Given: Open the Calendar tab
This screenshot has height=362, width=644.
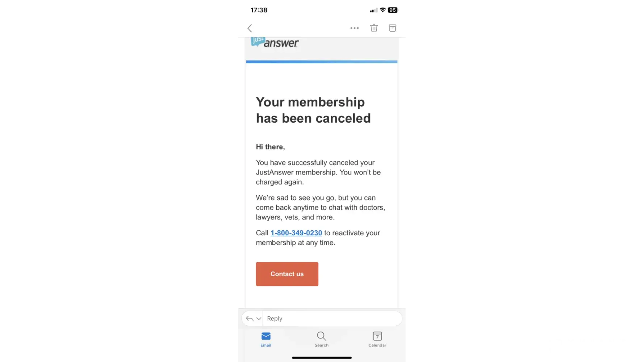Looking at the screenshot, I should pyautogui.click(x=377, y=339).
